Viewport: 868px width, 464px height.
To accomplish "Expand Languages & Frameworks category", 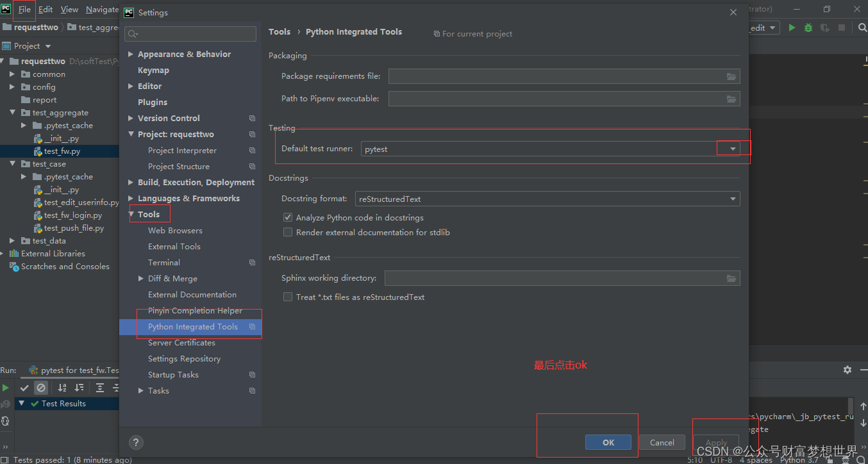I will click(131, 198).
